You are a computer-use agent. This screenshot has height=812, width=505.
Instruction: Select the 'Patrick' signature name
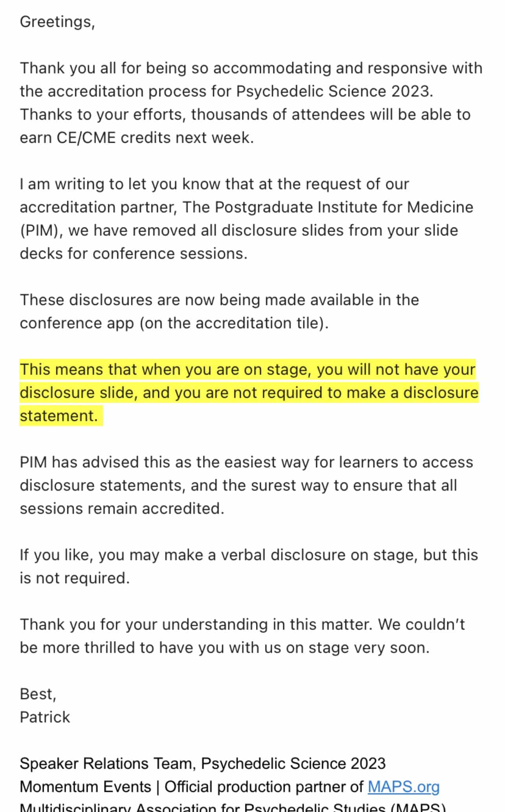pyautogui.click(x=45, y=717)
